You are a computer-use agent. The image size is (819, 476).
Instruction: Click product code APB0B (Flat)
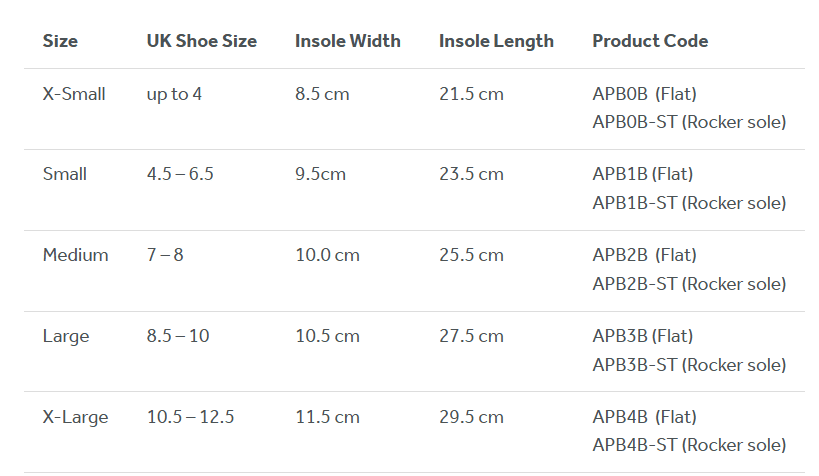(x=644, y=94)
